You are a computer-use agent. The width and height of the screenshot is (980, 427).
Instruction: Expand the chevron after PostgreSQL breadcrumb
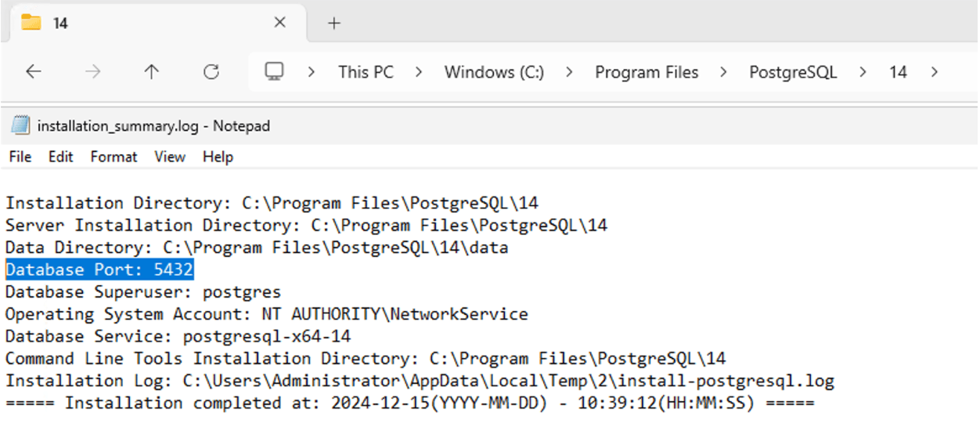[x=863, y=72]
